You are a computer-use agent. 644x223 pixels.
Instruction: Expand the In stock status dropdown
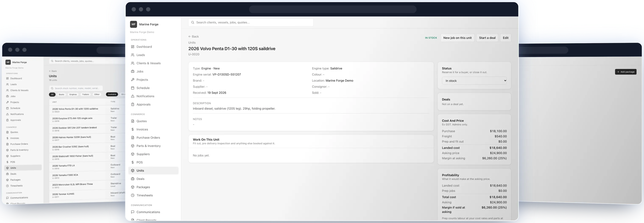coord(474,81)
